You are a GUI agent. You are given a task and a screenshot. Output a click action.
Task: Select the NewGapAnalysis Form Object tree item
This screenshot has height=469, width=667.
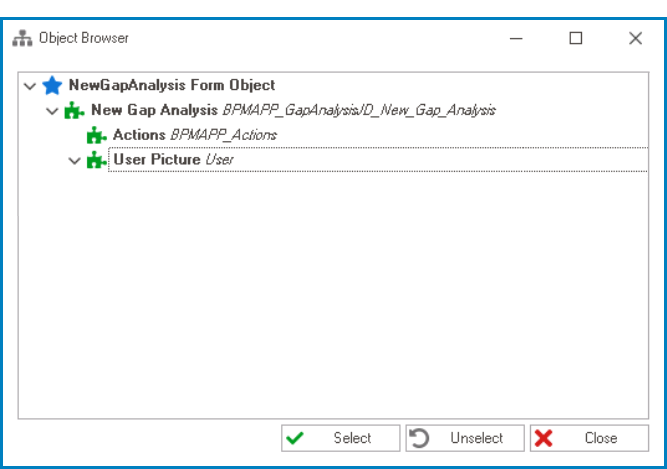click(x=172, y=86)
